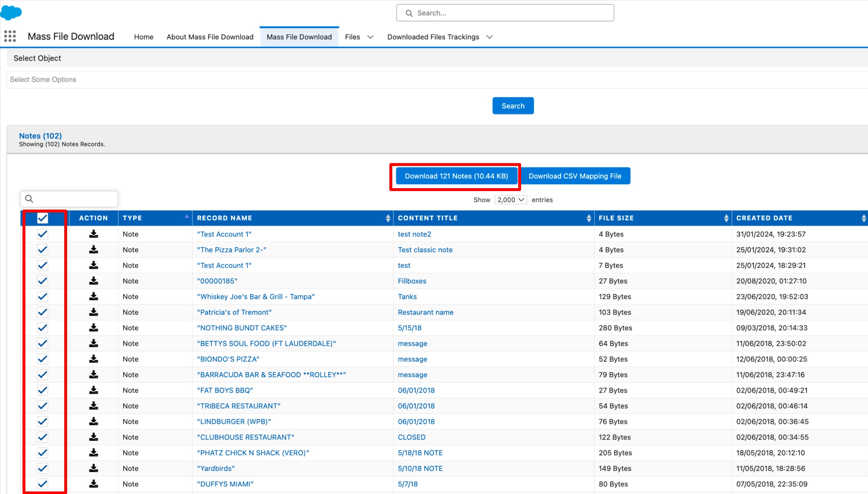Go to the Home tab
Viewport: 868px width, 494px height.
point(144,37)
